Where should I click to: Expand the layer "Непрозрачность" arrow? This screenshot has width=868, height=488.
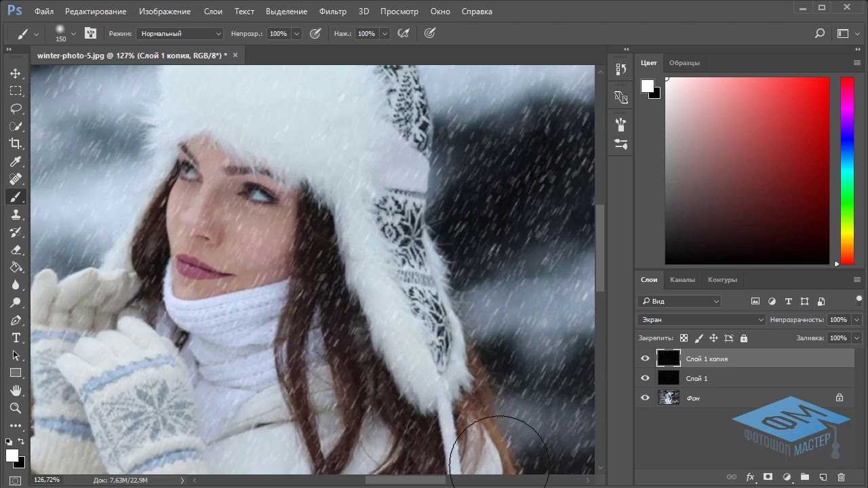click(857, 319)
